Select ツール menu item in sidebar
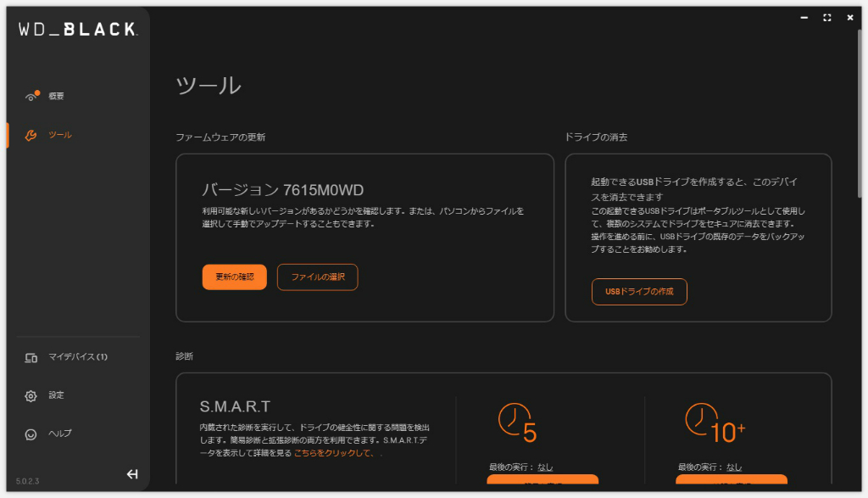 click(x=60, y=135)
